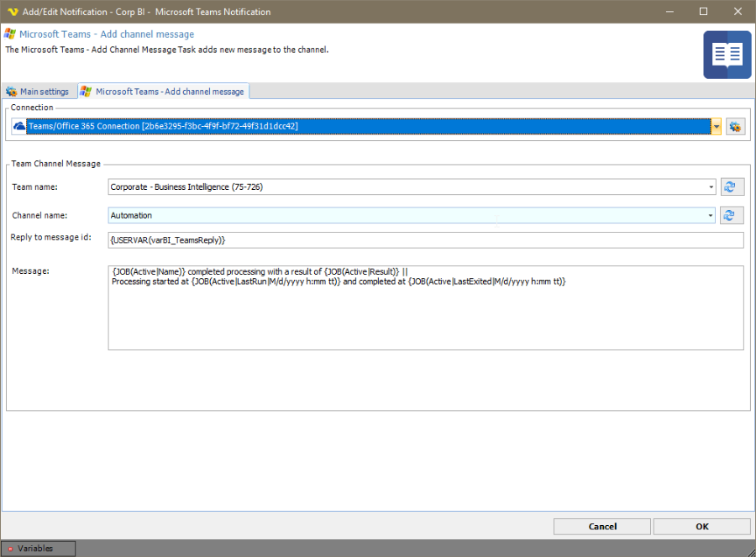Viewport: 756px width, 557px height.
Task: Expand the Team name dropdown
Action: click(x=711, y=187)
